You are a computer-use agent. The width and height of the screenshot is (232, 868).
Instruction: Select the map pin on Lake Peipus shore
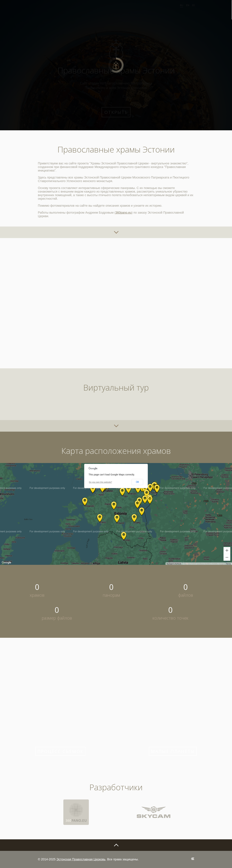coord(142,511)
